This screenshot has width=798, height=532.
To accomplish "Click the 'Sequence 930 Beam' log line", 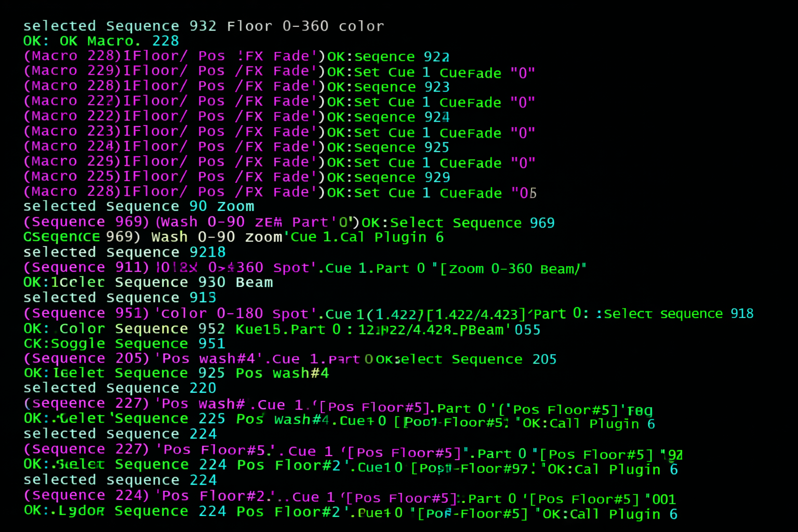I will point(193,282).
